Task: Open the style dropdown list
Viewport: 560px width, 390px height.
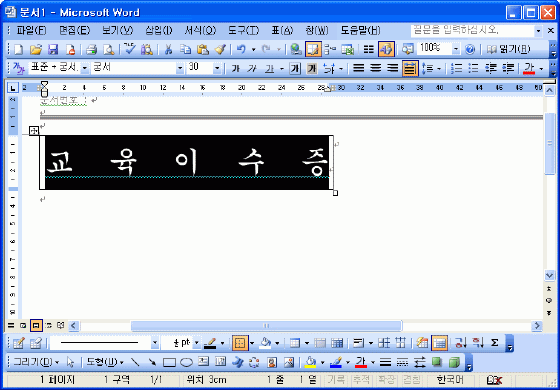Action: (85, 68)
